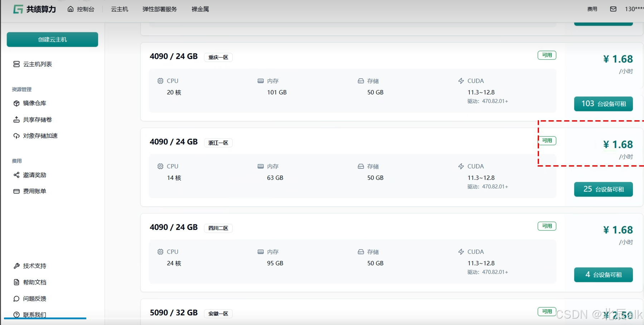Click the 对象存储加速 sidebar icon
This screenshot has width=644, height=325.
click(16, 136)
